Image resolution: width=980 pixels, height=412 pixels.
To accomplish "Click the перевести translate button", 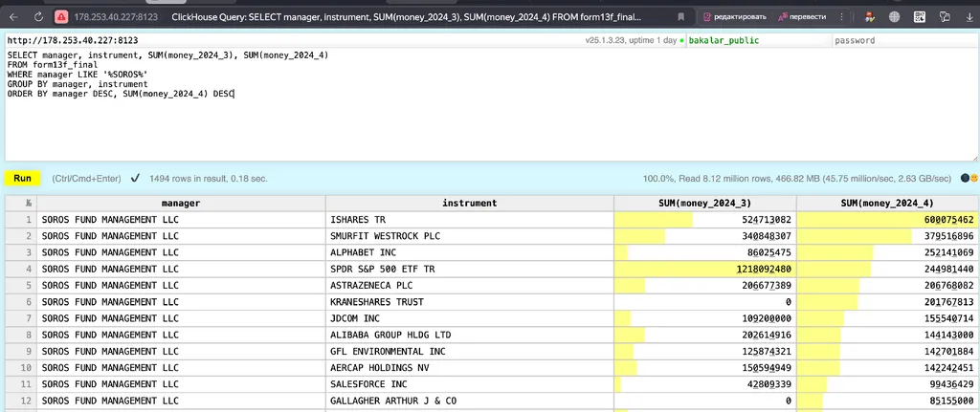I will pyautogui.click(x=802, y=17).
